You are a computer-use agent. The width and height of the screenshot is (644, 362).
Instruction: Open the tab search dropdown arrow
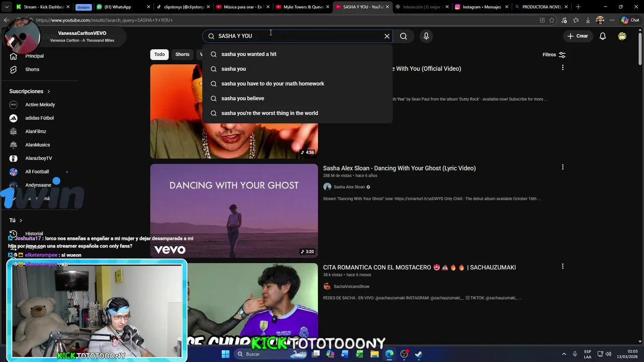click(x=7, y=7)
